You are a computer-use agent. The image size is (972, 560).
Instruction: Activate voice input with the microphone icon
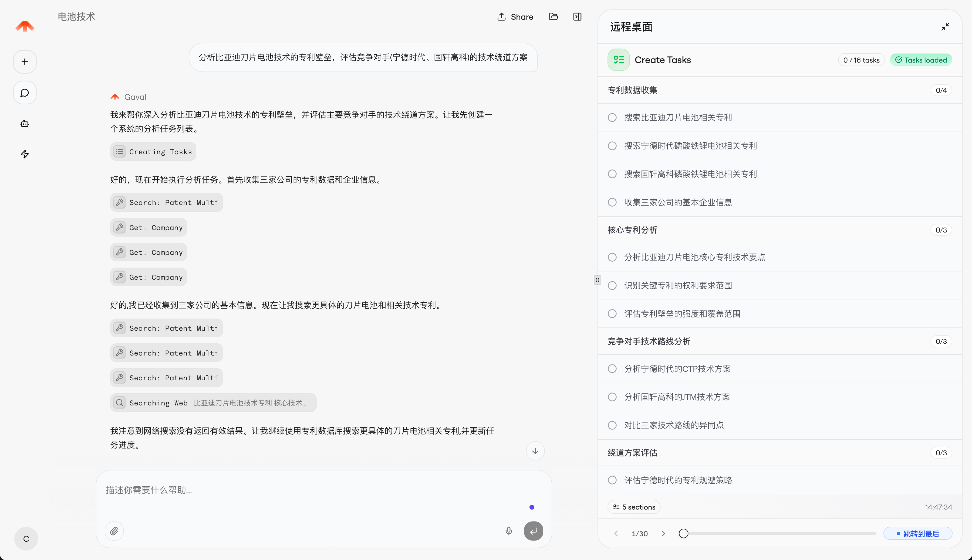point(508,530)
